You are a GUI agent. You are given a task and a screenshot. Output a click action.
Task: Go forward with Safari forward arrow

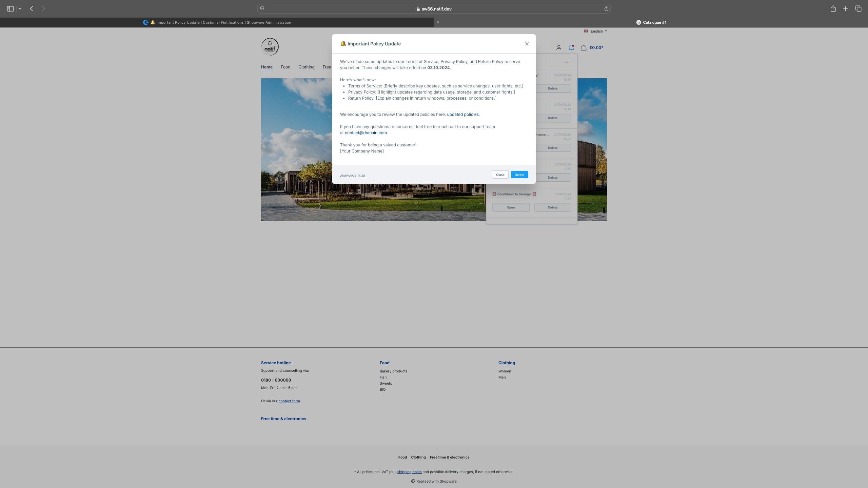click(43, 9)
